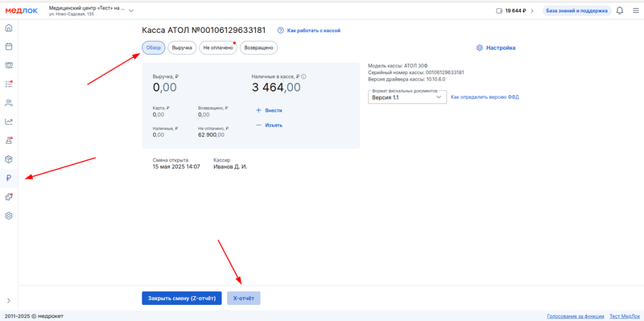This screenshot has width=644, height=321.
Task: Expand the medical center selector chevron
Action: (x=131, y=10)
